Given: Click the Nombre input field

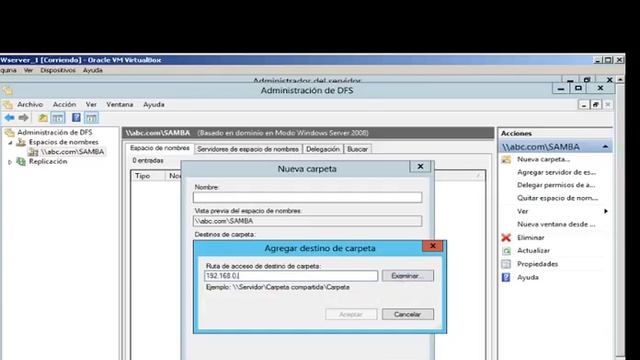Looking at the screenshot, I should coord(307,198).
